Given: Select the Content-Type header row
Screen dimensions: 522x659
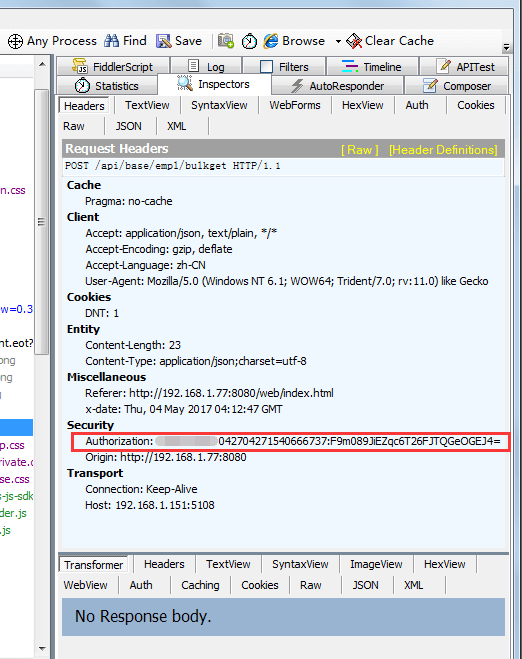Looking at the screenshot, I should click(196, 361).
